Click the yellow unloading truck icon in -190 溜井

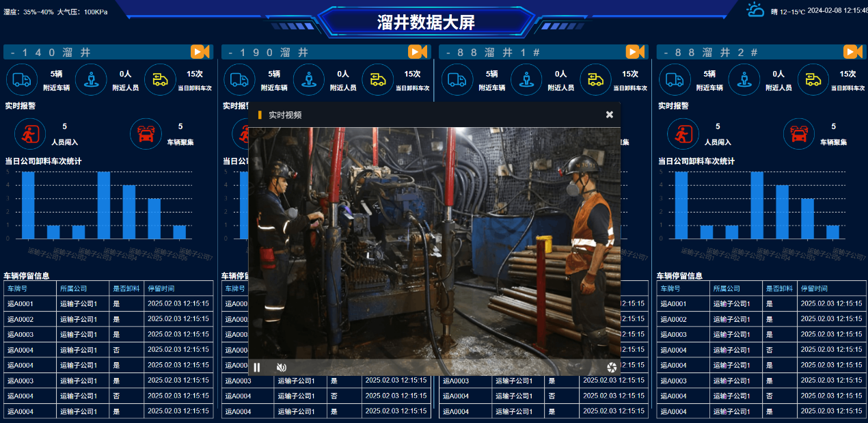tap(377, 80)
